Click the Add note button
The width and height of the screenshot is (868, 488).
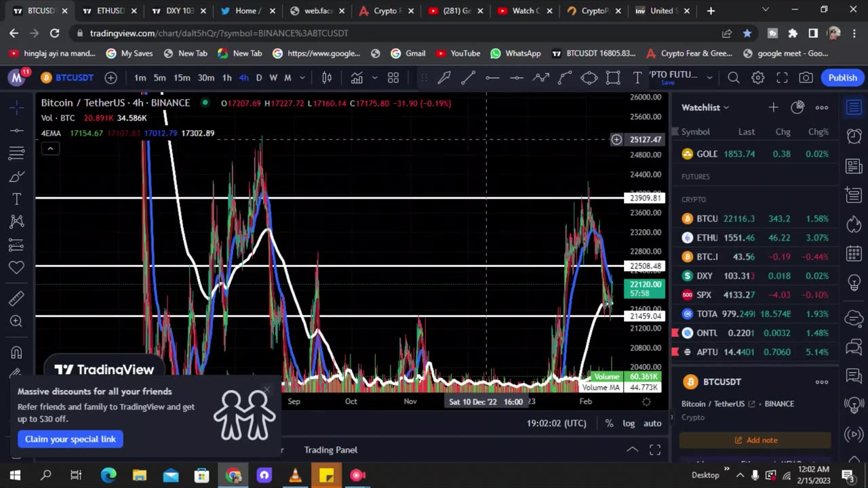755,440
